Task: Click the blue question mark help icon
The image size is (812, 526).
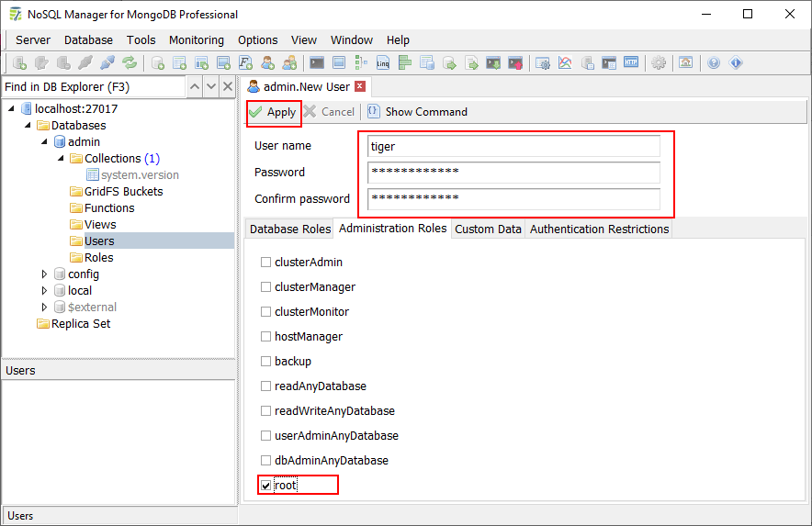Action: click(x=714, y=63)
